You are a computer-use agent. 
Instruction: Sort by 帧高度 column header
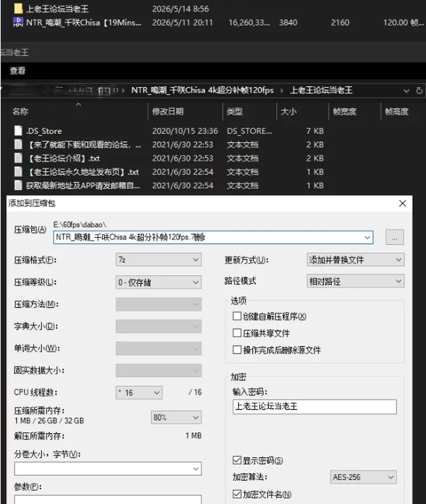coord(397,112)
